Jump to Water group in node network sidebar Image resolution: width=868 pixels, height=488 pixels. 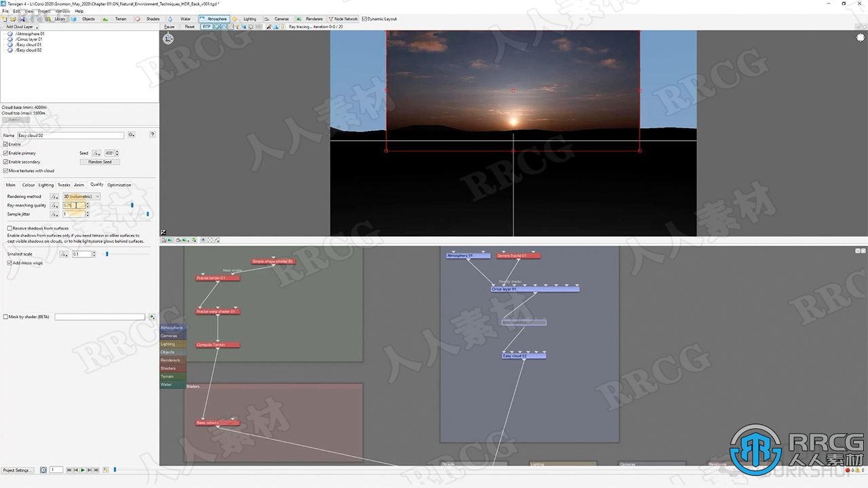[x=172, y=384]
